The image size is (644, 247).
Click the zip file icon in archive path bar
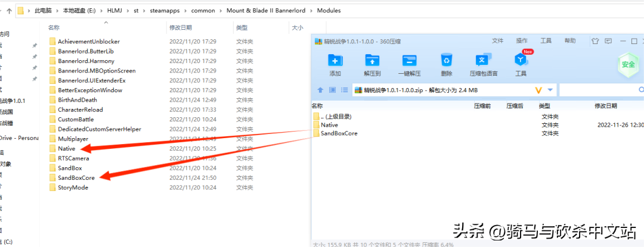tap(358, 90)
